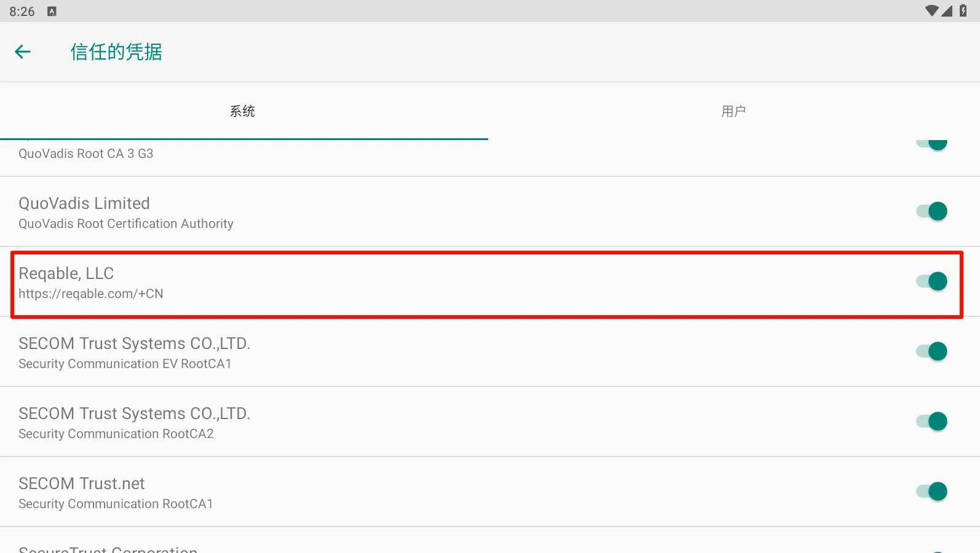Image resolution: width=980 pixels, height=553 pixels.
Task: Disable the Reqable, LLC certificate toggle
Action: click(932, 281)
